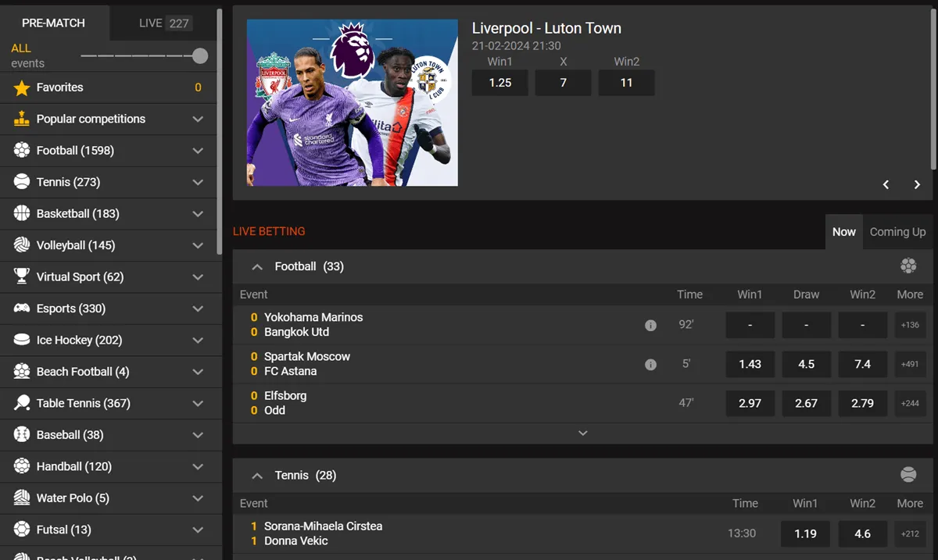
Task: Bet on Liverpool Win1 odds 1.25
Action: [x=499, y=83]
